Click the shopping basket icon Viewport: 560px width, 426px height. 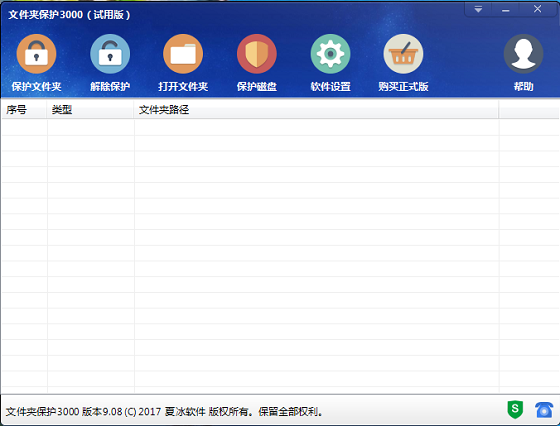(x=404, y=54)
